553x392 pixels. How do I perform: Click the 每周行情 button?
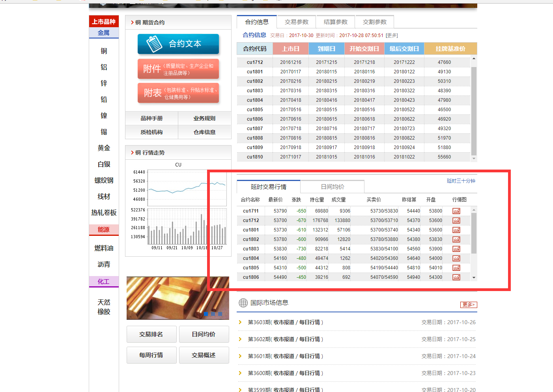tap(151, 355)
